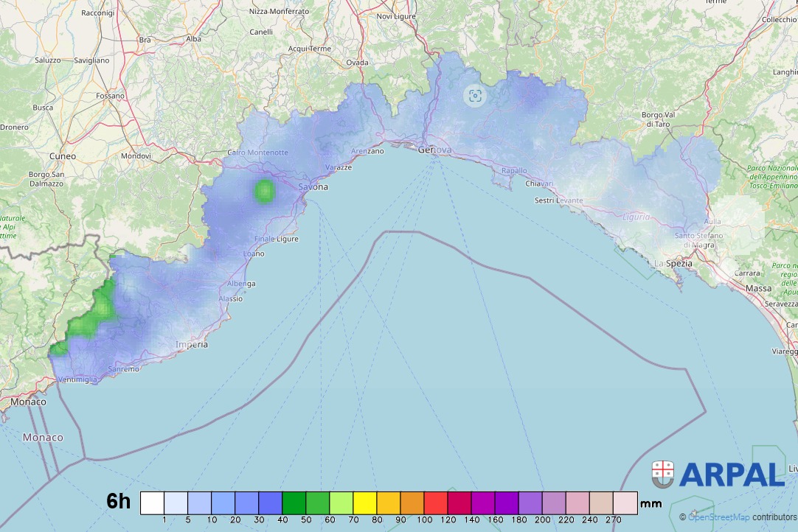Click the ARPAL crest shield logo
This screenshot has width=798, height=532.
[x=662, y=475]
